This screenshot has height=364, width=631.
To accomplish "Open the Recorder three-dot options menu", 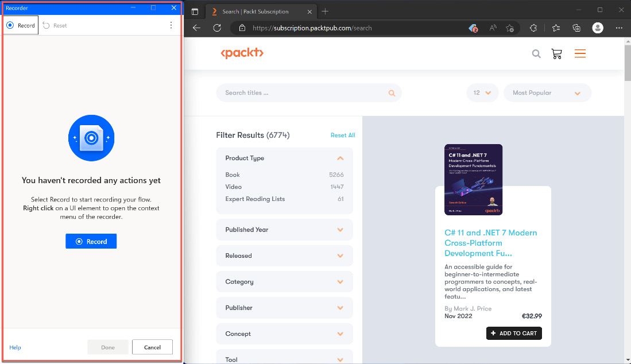I will pyautogui.click(x=171, y=25).
